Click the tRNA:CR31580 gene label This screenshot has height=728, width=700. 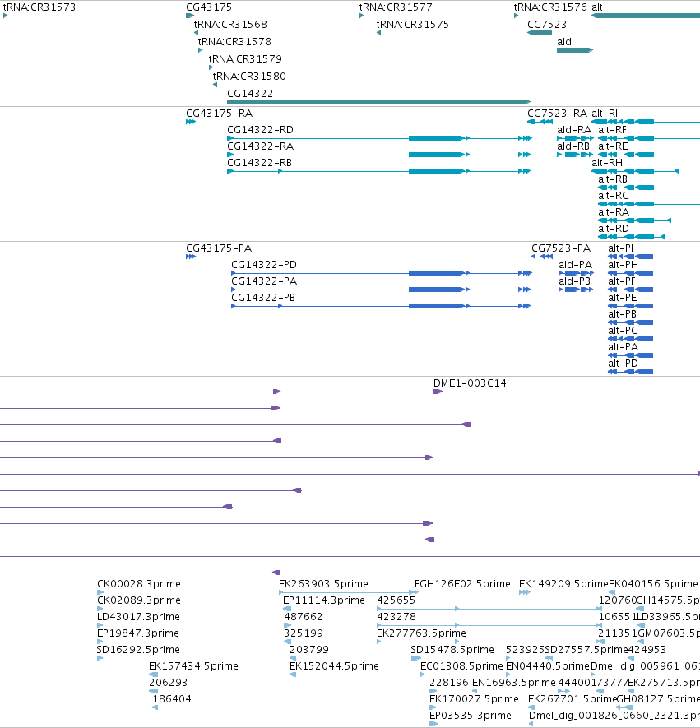[249, 76]
